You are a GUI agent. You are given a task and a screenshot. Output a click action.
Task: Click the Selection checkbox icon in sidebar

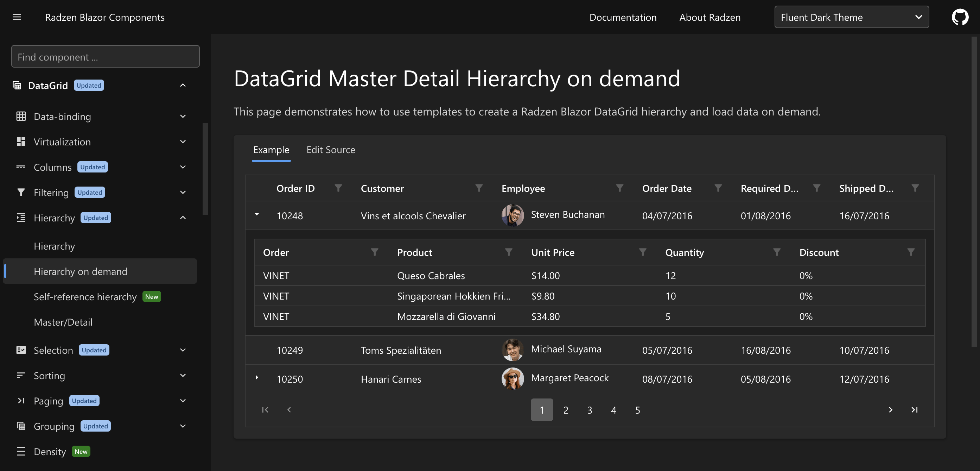(x=21, y=350)
